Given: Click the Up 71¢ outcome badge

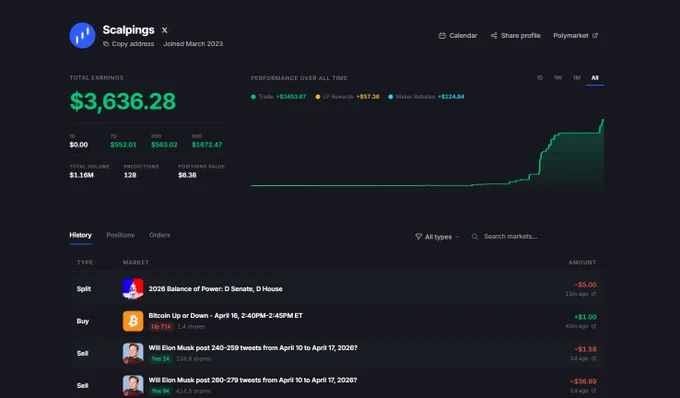Looking at the screenshot, I should click(x=161, y=326).
